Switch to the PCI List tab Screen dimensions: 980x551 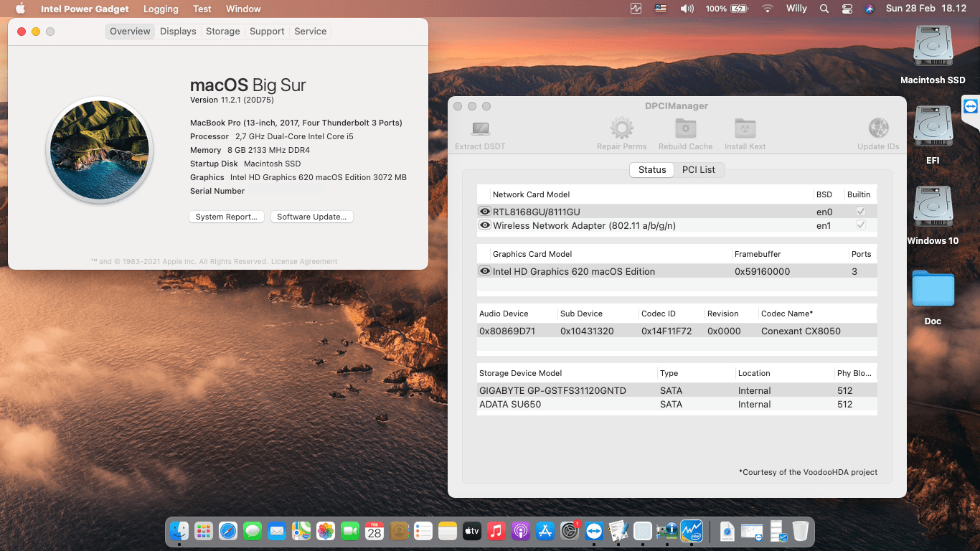point(699,169)
